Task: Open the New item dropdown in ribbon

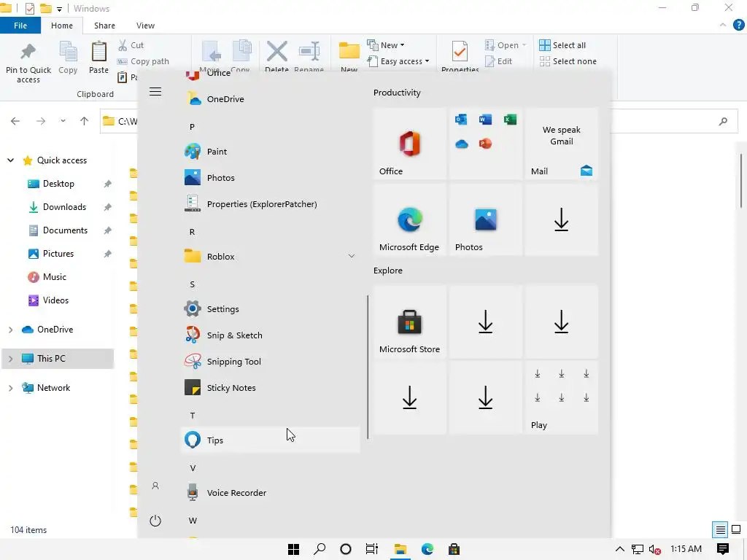Action: point(386,45)
